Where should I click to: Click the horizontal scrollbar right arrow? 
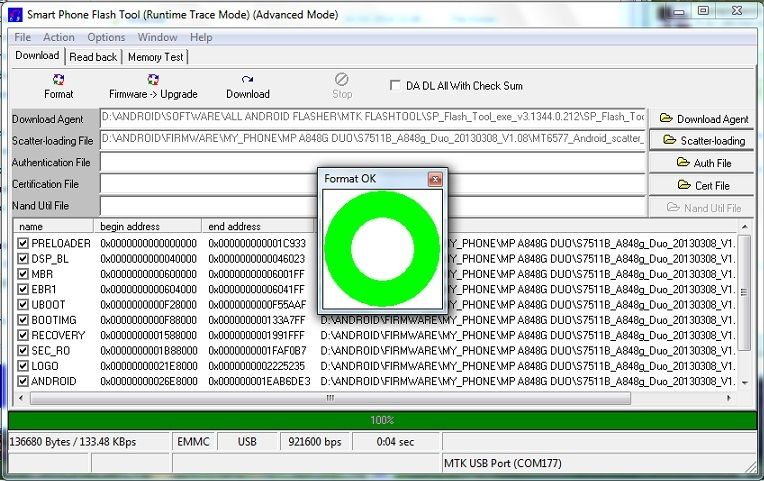pyautogui.click(x=729, y=398)
